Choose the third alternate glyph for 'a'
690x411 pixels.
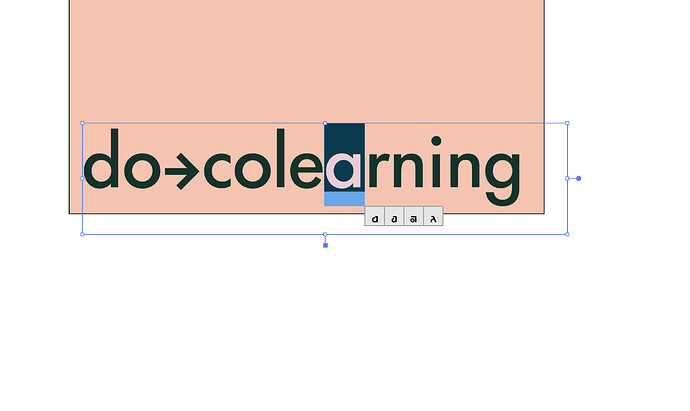click(x=414, y=217)
